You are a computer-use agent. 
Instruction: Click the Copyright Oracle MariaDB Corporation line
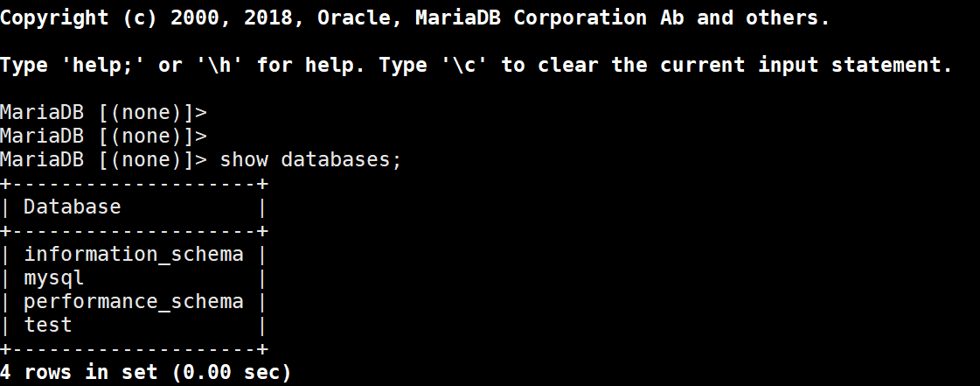(x=415, y=18)
